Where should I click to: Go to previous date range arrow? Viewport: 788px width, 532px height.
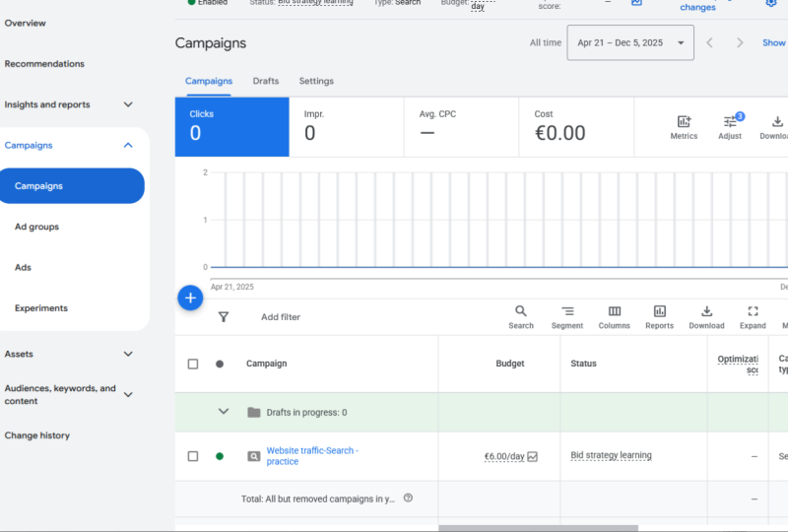click(709, 42)
